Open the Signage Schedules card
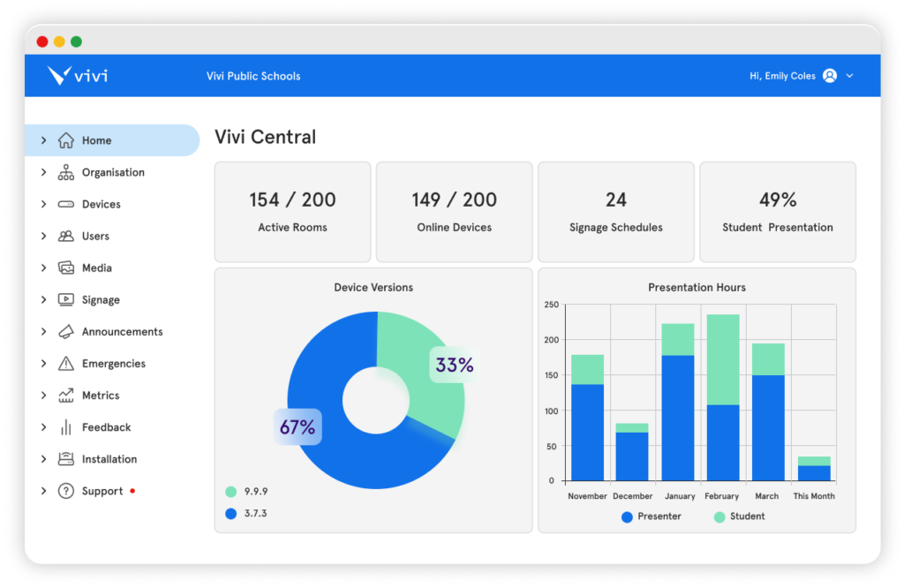Screen dimensions: 904x588 point(615,212)
